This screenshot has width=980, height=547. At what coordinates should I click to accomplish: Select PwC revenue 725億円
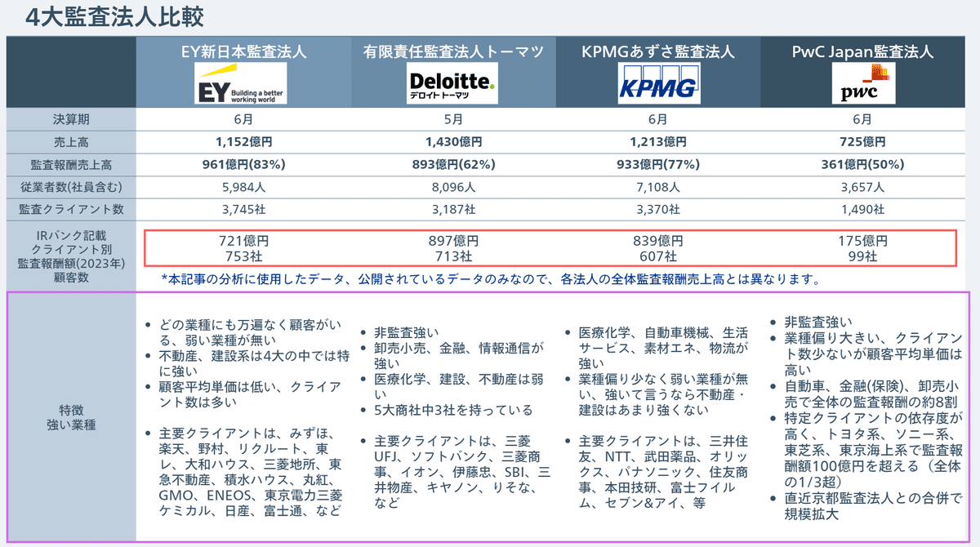pyautogui.click(x=862, y=141)
